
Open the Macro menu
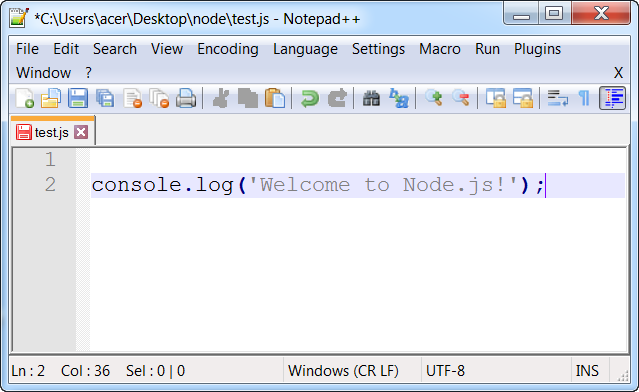[x=440, y=49]
